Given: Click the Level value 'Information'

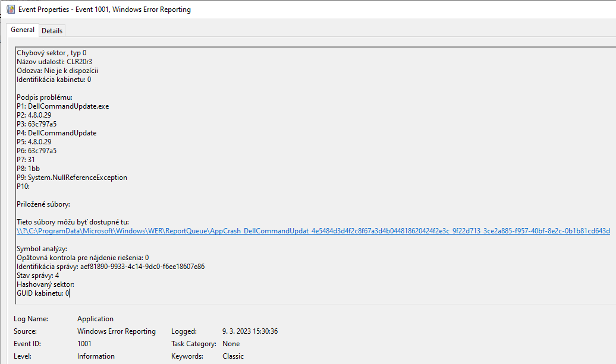Looking at the screenshot, I should point(96,356).
